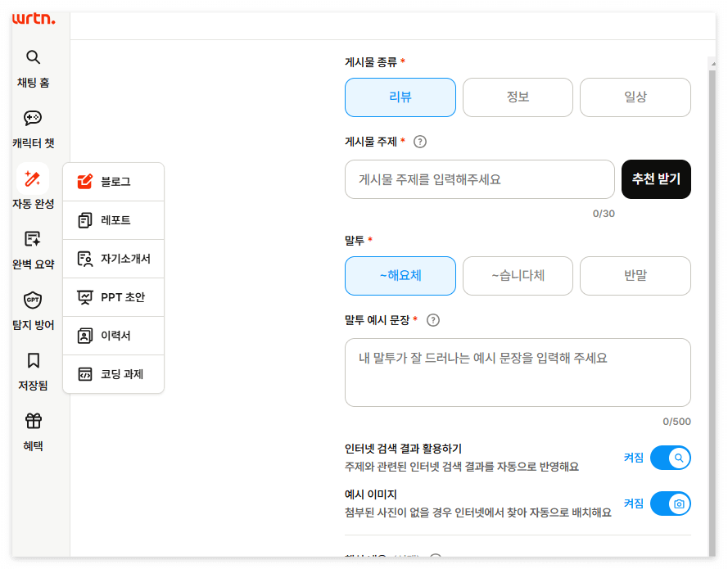Click the 게시물 주제 input field
The width and height of the screenshot is (728, 569).
point(479,179)
